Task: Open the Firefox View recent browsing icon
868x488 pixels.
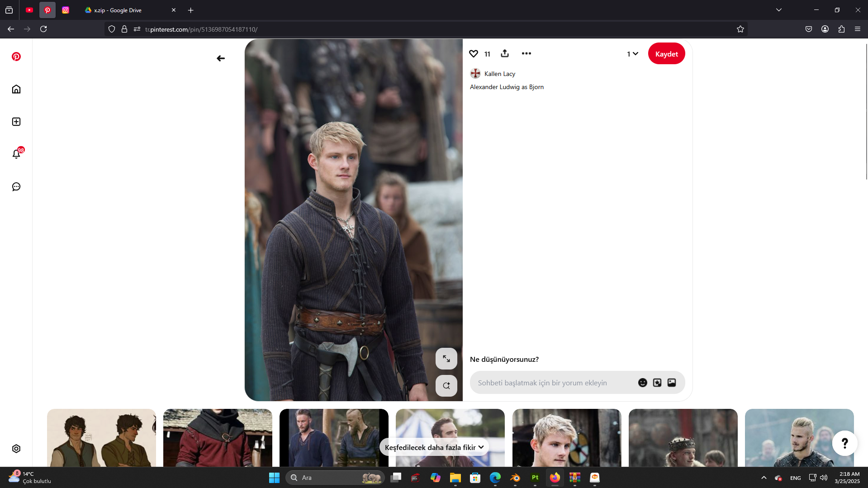Action: pyautogui.click(x=9, y=10)
